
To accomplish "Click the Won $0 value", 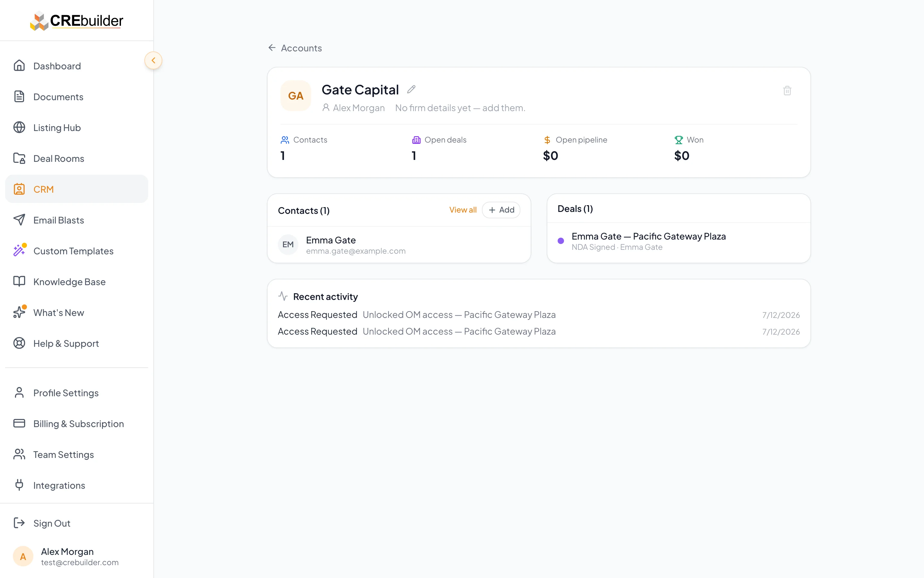I will (x=681, y=156).
